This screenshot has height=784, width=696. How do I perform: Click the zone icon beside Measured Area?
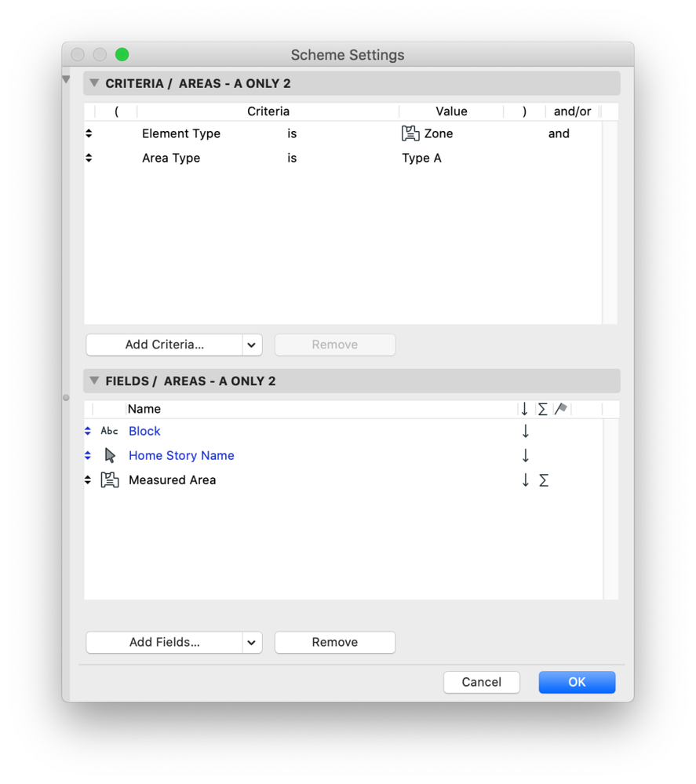tap(110, 480)
